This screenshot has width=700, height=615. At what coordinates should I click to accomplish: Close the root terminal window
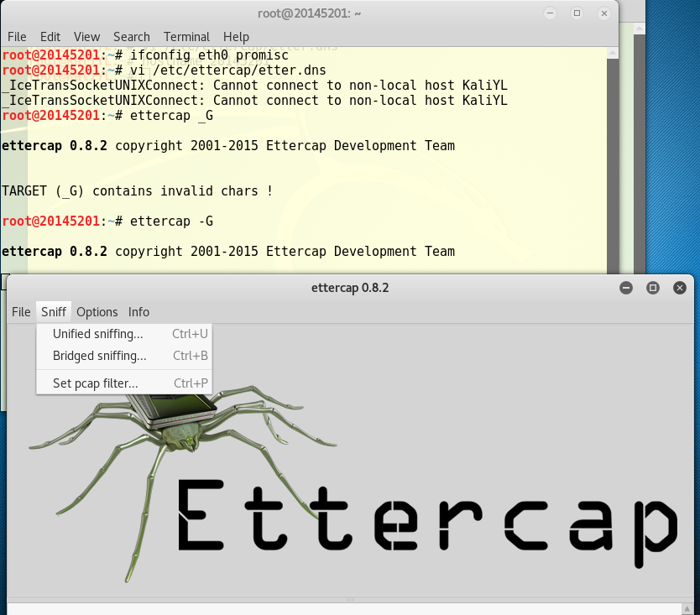pos(603,13)
